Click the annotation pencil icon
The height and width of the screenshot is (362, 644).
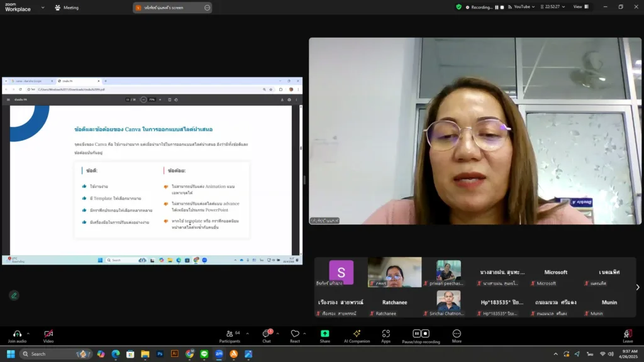14,295
